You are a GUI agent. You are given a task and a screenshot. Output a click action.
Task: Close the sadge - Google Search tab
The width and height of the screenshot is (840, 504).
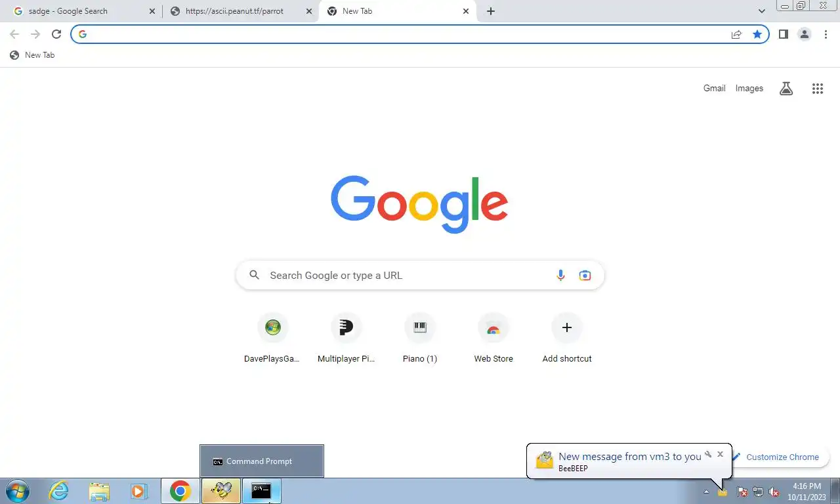[152, 11]
